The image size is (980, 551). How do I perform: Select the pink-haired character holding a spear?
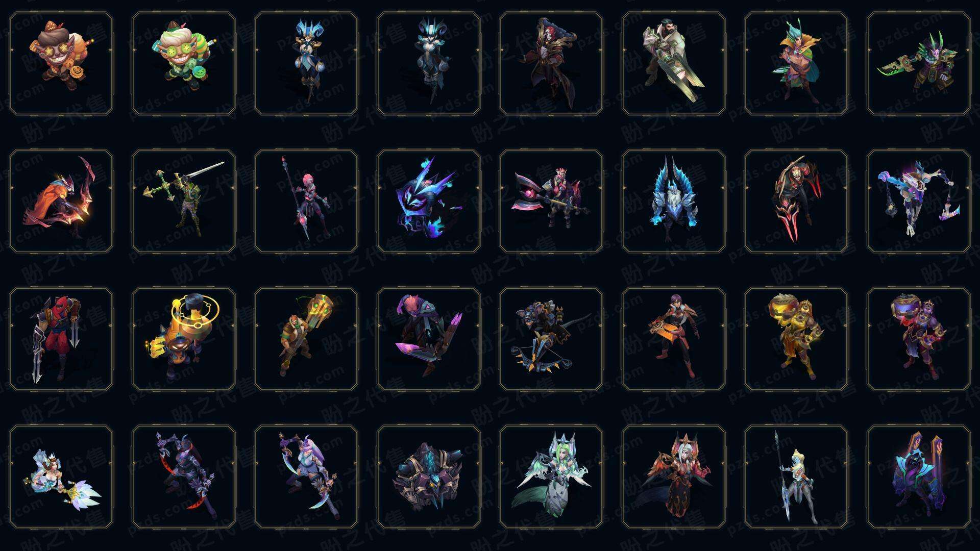[x=306, y=201]
